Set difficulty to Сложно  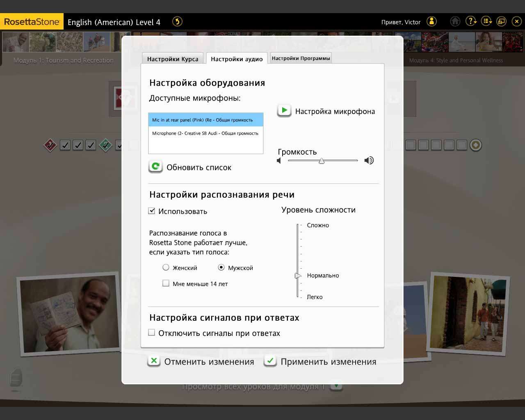click(x=318, y=225)
